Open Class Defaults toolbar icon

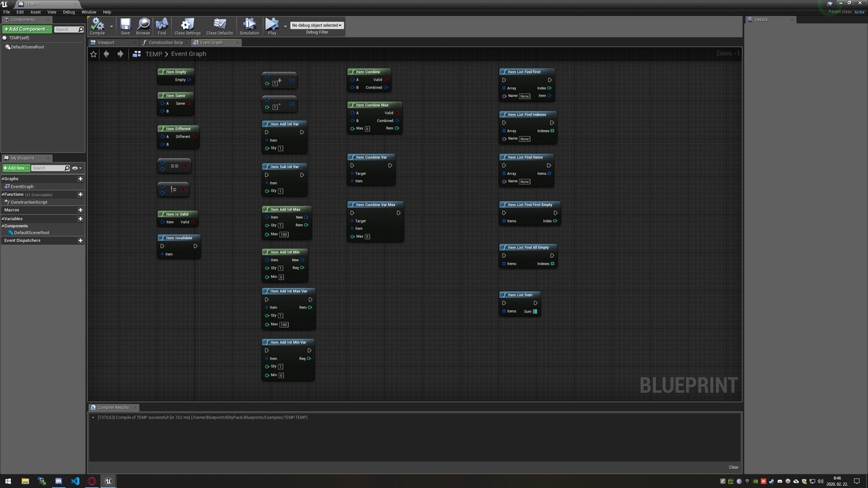[x=219, y=26]
